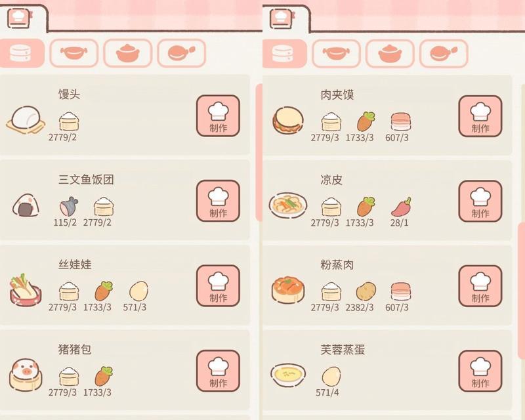Tap the salmon ingredient icon under 三文鱼饭团

pyautogui.click(x=69, y=206)
